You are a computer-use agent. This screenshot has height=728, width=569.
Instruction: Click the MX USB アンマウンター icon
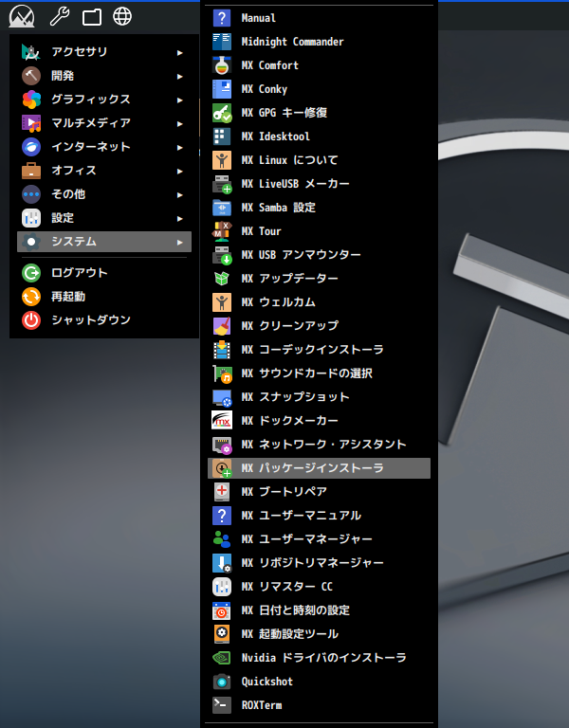222,255
